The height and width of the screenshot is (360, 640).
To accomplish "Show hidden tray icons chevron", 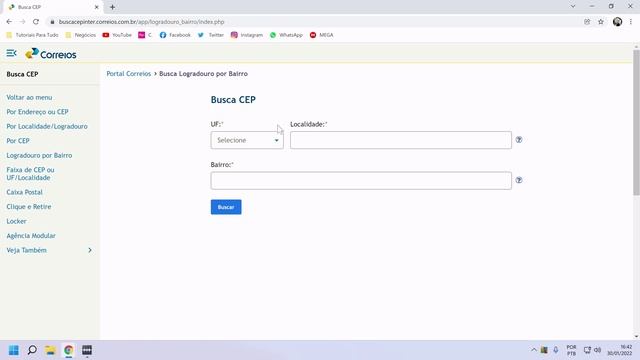I will point(533,350).
